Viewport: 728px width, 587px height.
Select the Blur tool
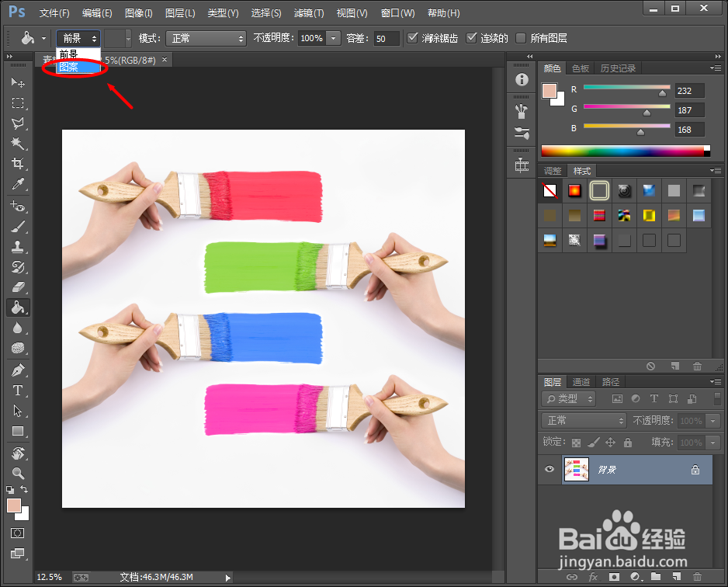(18, 328)
